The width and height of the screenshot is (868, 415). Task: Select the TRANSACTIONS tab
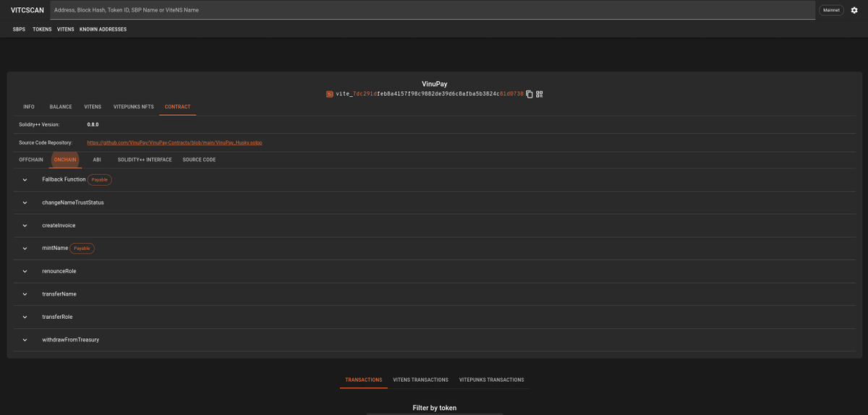tap(364, 380)
